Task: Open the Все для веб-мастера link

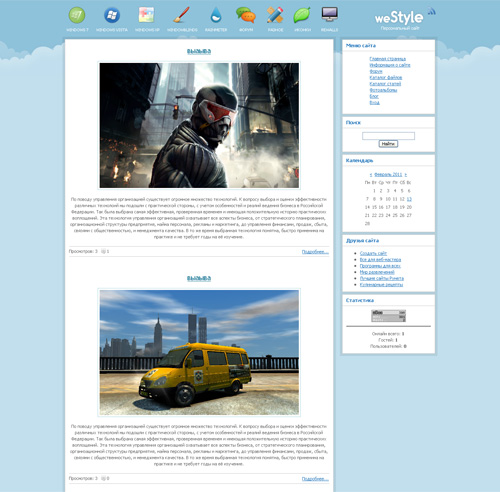Action: click(380, 260)
